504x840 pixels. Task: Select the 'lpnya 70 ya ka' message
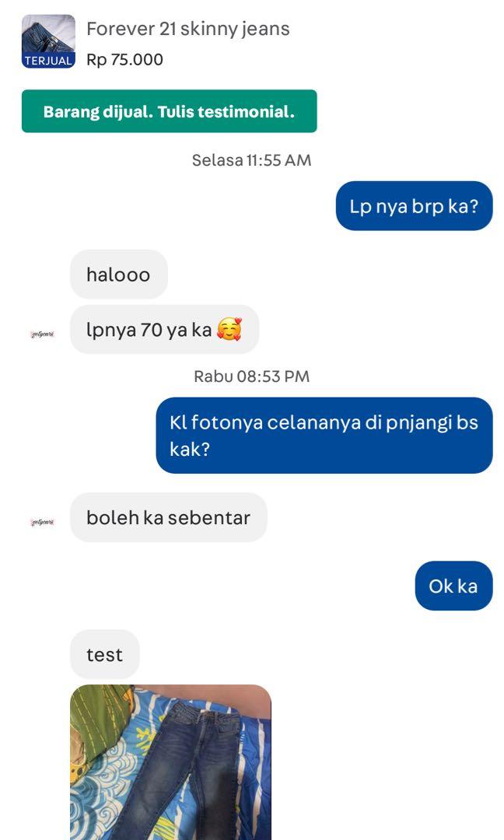pyautogui.click(x=164, y=330)
